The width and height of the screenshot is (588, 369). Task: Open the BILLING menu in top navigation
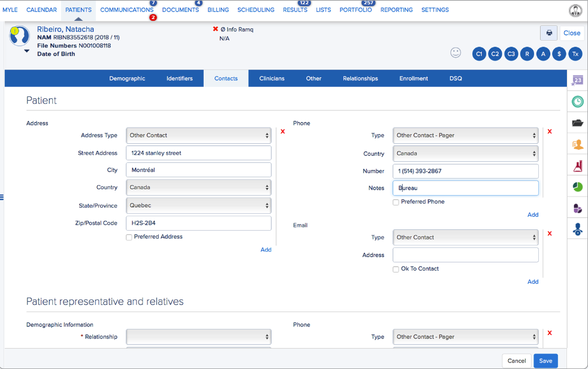[x=218, y=10]
